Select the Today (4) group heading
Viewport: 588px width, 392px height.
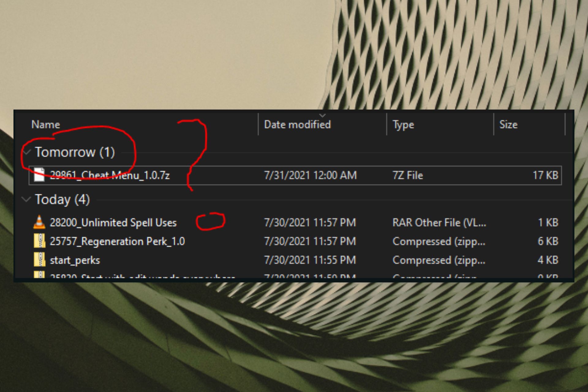pos(62,199)
